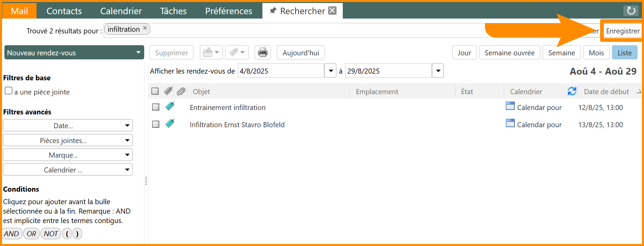The height and width of the screenshot is (246, 644).
Task: Tick the Infiltration Ernst Stavro Blofeld checkbox
Action: (156, 125)
